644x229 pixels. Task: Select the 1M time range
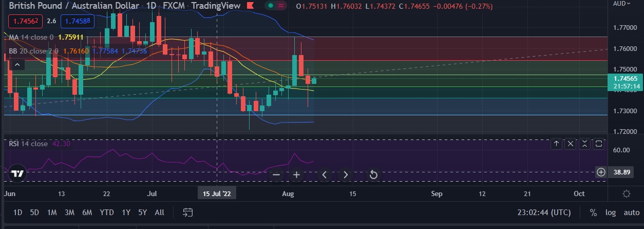tap(51, 213)
